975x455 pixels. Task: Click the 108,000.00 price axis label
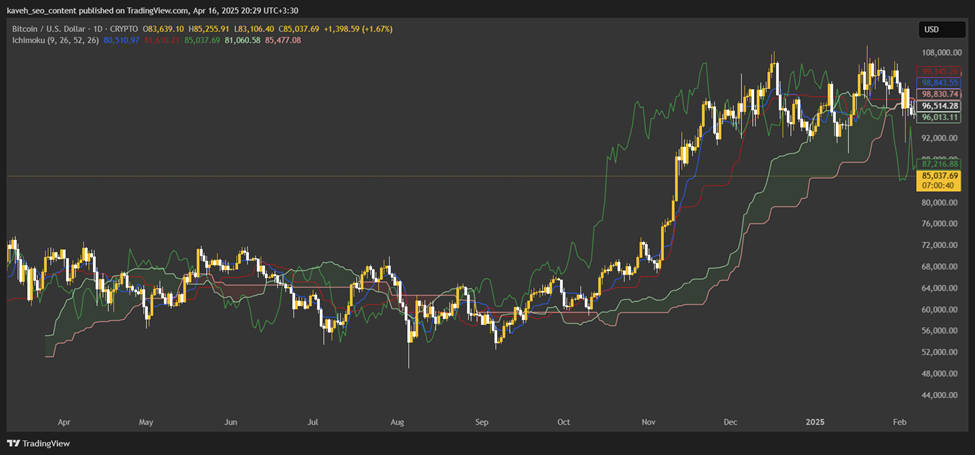941,52
